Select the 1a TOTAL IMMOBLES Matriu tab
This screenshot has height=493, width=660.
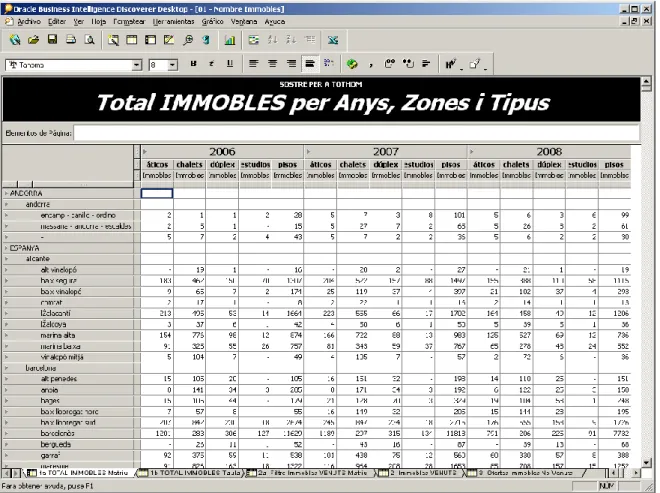(x=79, y=473)
